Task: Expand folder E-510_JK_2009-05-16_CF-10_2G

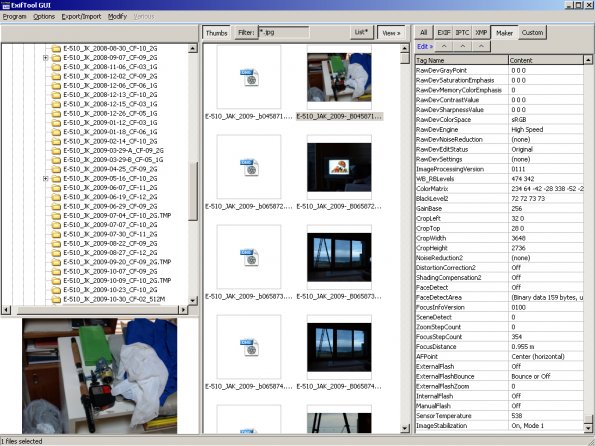Action: pos(46,178)
